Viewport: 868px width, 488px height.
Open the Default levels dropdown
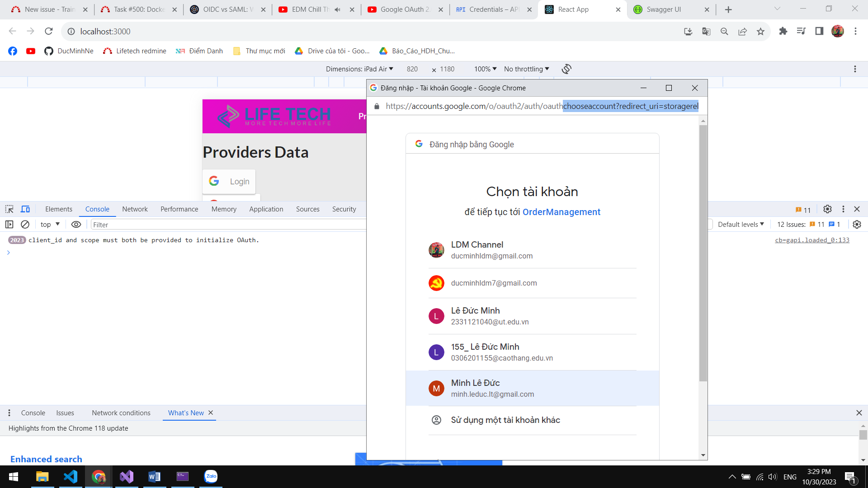pos(741,225)
